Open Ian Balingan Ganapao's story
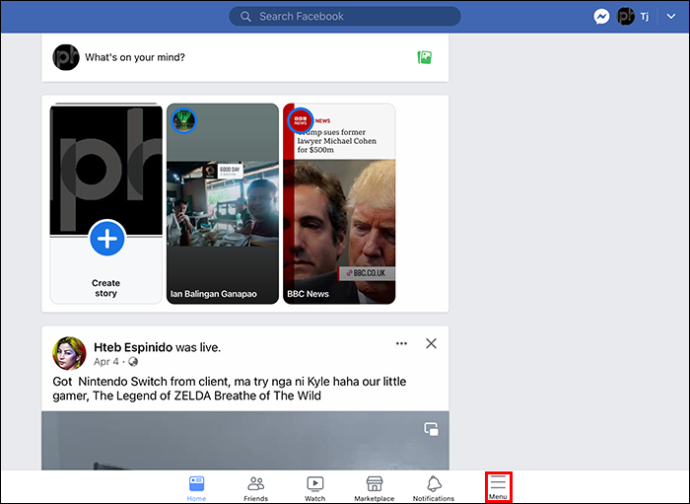The image size is (690, 504). tap(223, 204)
